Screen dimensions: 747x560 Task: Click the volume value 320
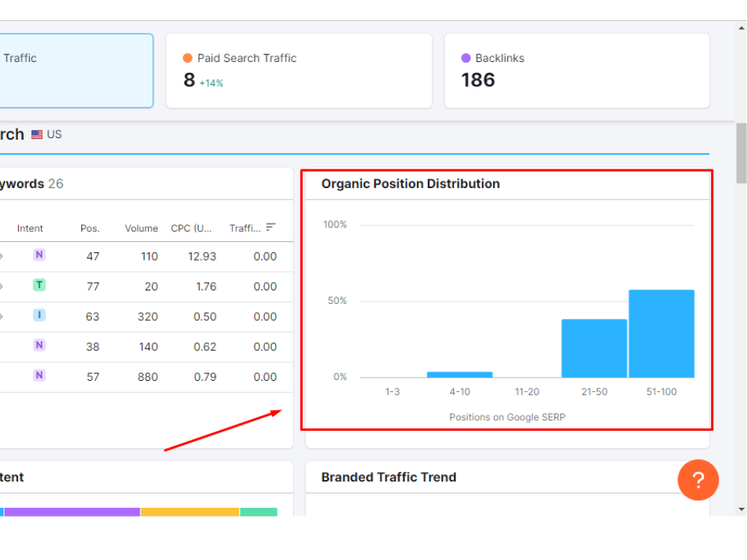[x=148, y=317]
